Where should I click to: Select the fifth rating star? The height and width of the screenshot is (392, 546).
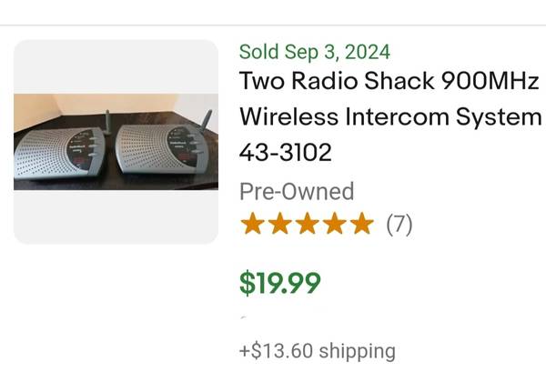click(361, 224)
